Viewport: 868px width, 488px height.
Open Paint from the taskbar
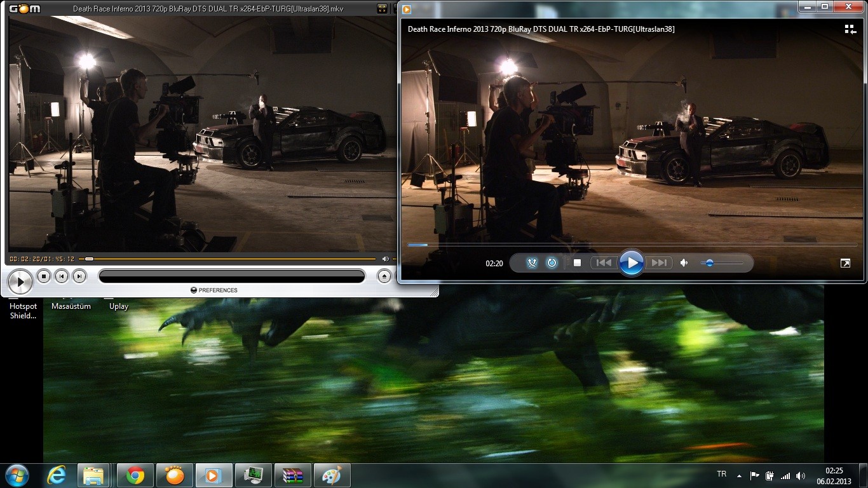coord(332,475)
